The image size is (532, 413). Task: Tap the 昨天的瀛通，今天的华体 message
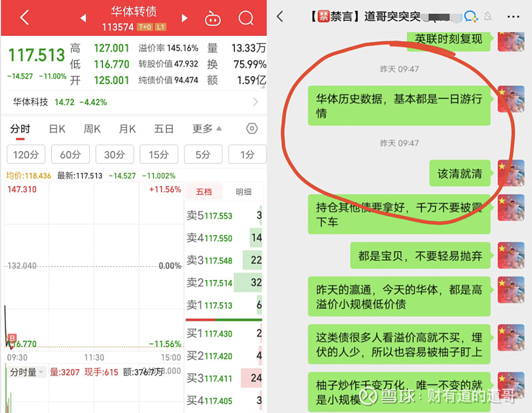click(x=399, y=297)
